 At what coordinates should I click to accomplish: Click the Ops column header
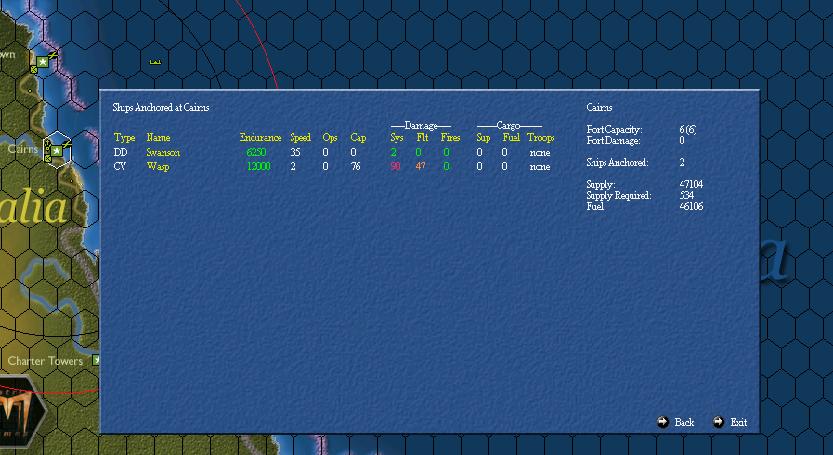coord(329,138)
